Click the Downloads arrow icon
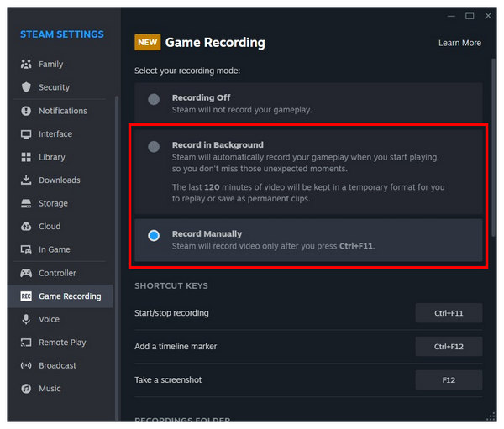The height and width of the screenshot is (429, 504). coord(26,180)
